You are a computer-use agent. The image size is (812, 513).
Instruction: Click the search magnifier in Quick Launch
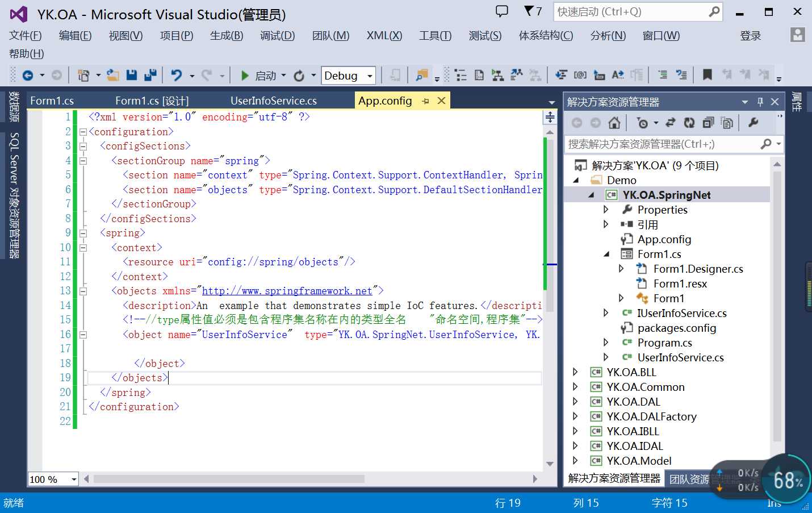[x=714, y=11]
